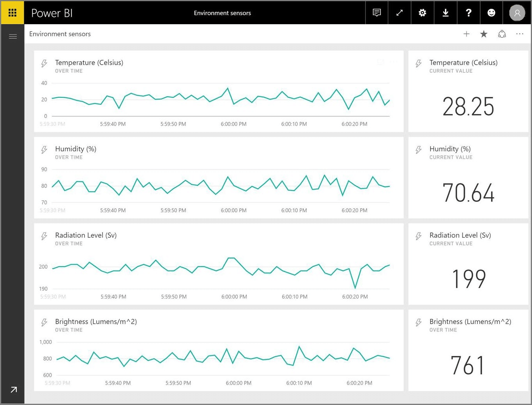Favorite this dashboard with the star
Screen dimensions: 532x405
tap(484, 34)
